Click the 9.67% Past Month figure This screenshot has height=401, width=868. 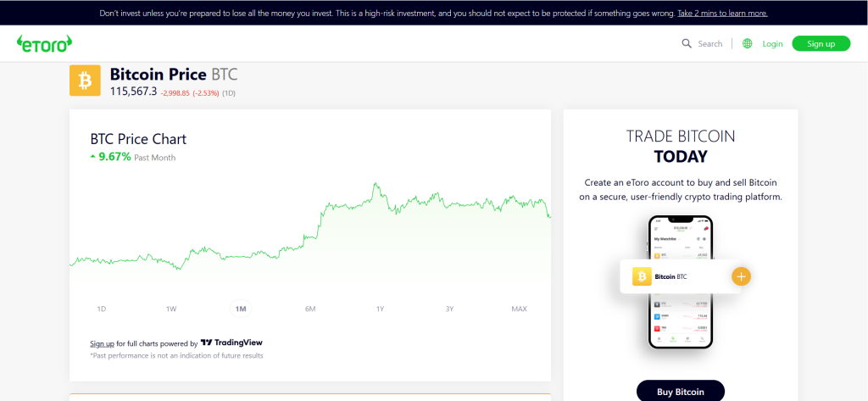(133, 157)
